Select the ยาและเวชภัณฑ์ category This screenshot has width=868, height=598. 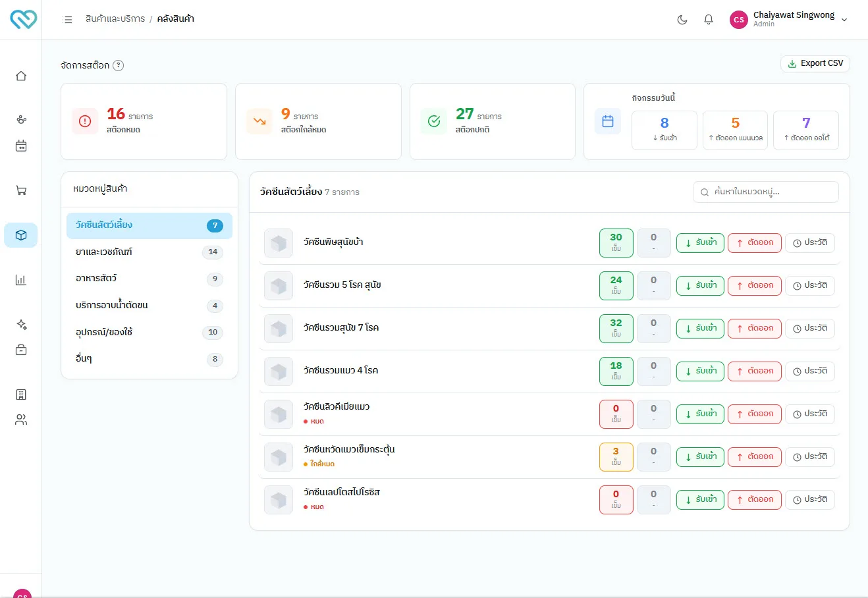149,252
